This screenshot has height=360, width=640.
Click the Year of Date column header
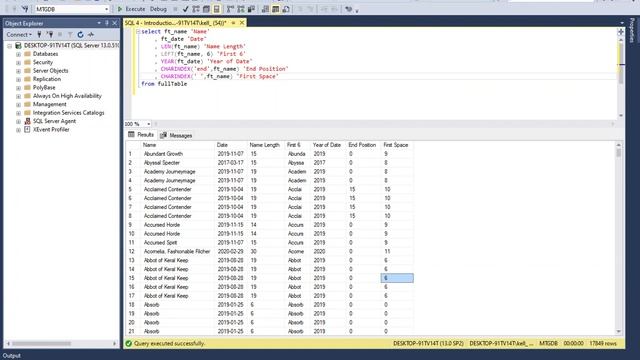[328, 145]
